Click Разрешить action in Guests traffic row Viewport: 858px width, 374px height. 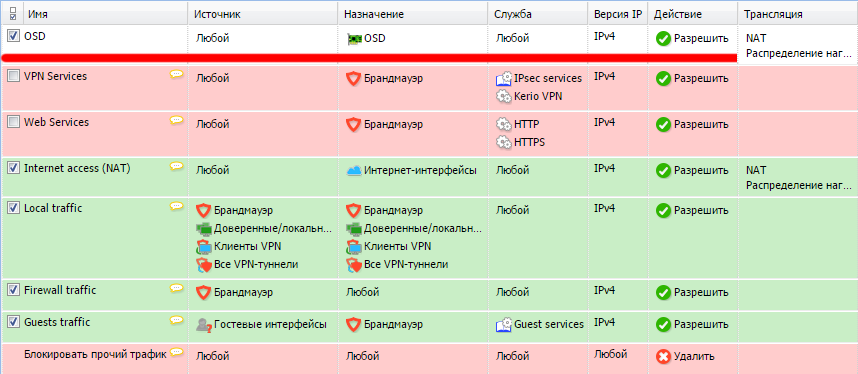click(701, 324)
